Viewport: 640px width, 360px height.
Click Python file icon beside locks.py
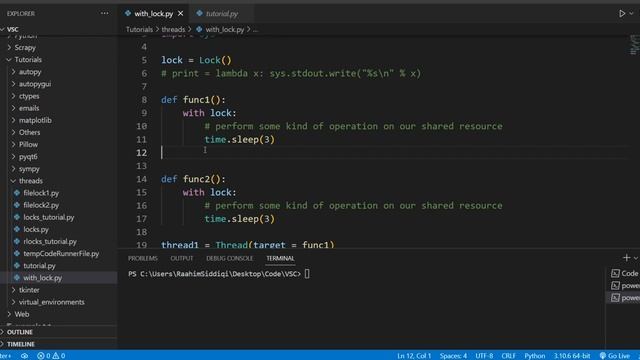[17, 229]
